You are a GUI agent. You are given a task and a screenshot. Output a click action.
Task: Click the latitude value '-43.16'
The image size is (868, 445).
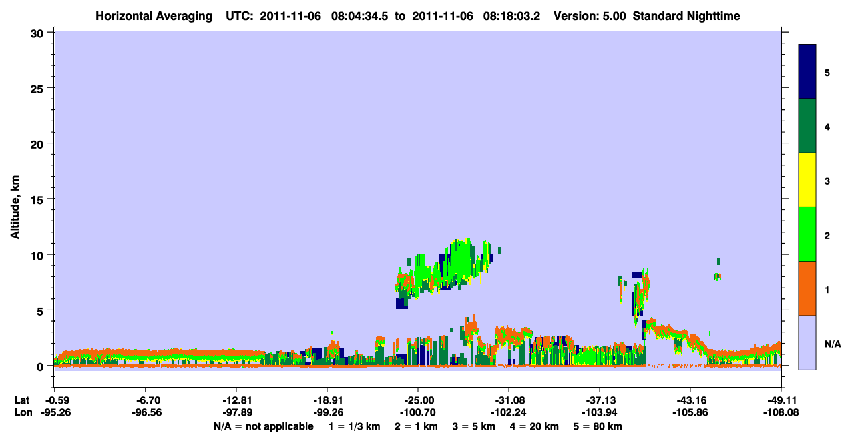click(x=690, y=400)
